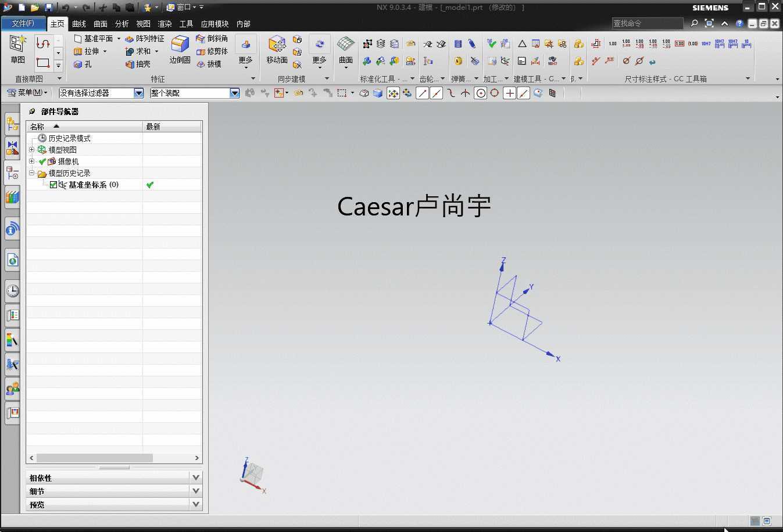Click the search magnifier icon

pyautogui.click(x=694, y=23)
